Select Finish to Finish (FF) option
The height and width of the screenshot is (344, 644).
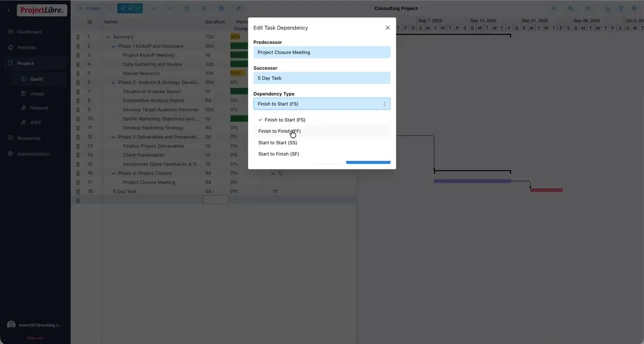[322, 131]
